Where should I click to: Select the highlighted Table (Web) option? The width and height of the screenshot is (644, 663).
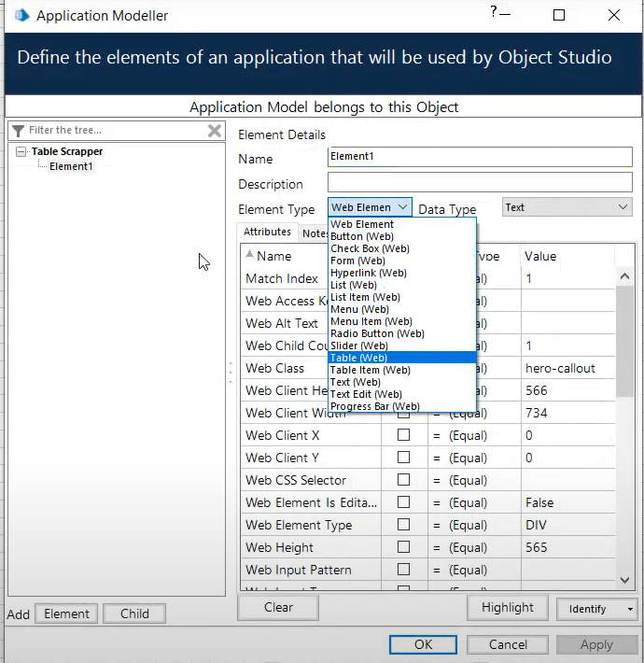[x=402, y=358]
